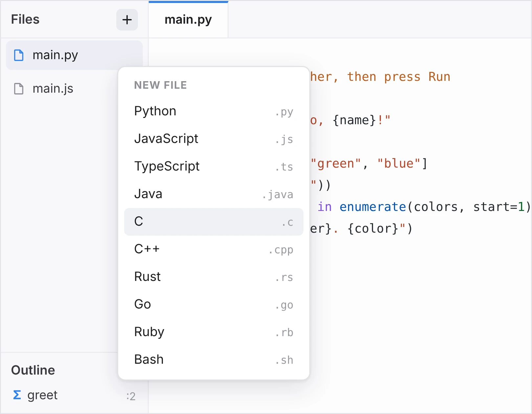Select the C (.c) file type option
Image resolution: width=532 pixels, height=414 pixels.
coord(214,222)
